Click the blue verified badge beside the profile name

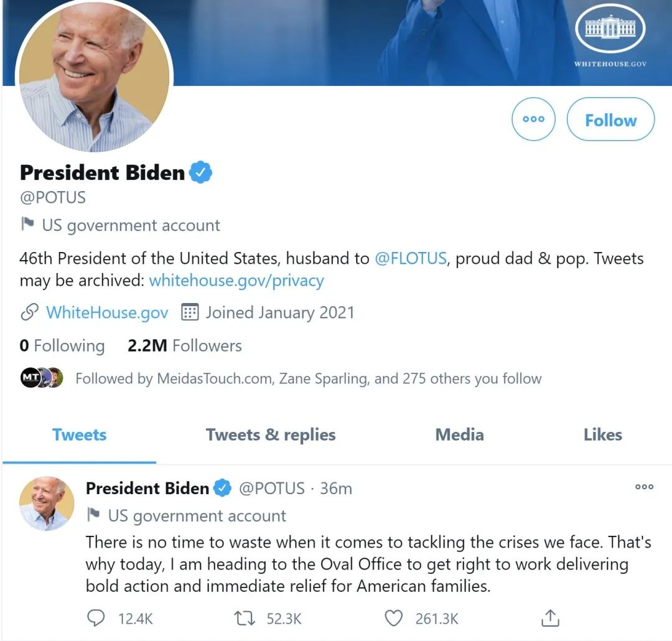(201, 172)
